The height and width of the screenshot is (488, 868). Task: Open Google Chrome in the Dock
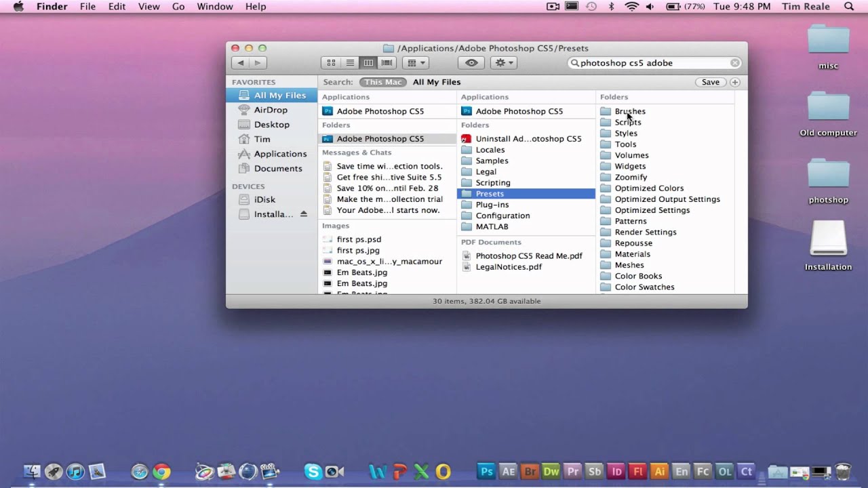click(161, 471)
